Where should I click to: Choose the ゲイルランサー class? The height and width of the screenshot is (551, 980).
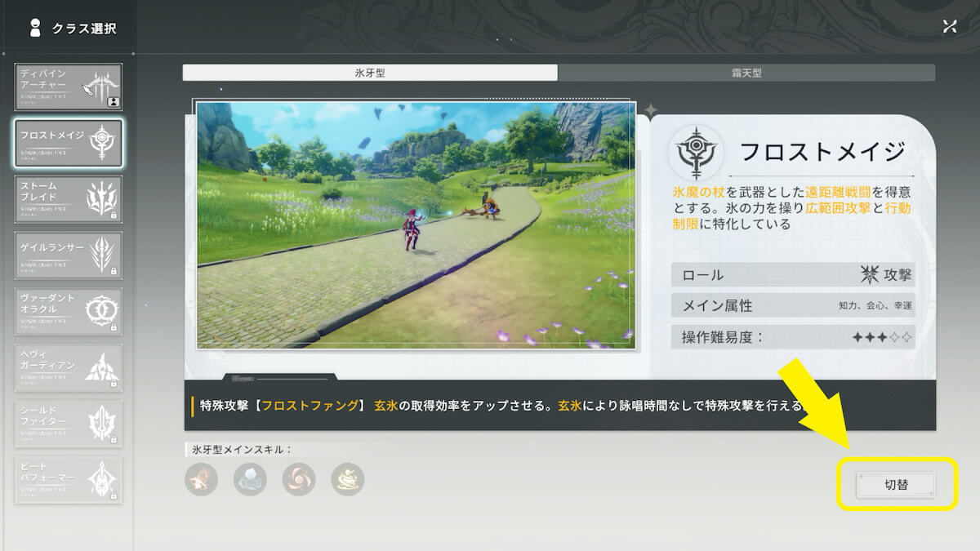[x=69, y=256]
